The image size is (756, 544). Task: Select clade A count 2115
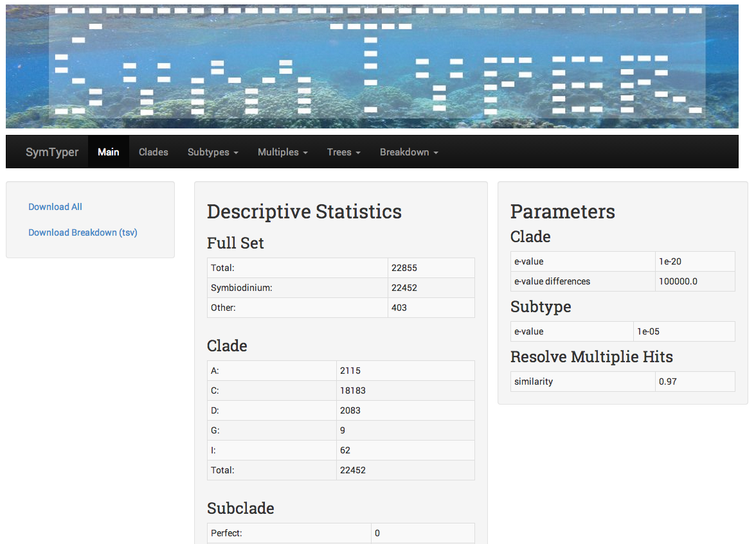350,371
